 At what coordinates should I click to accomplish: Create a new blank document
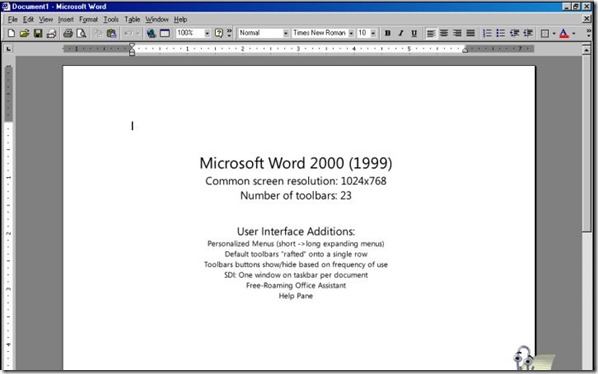11,33
